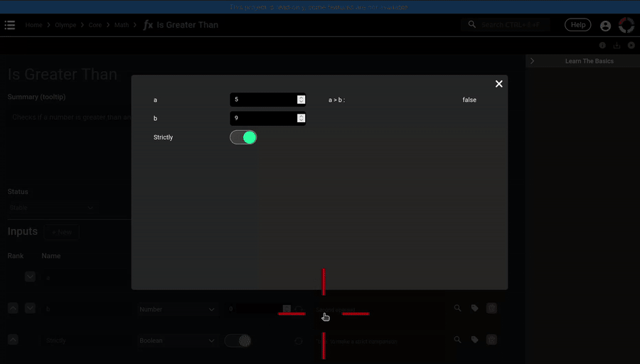
Task: Click the Help button
Action: [577, 25]
